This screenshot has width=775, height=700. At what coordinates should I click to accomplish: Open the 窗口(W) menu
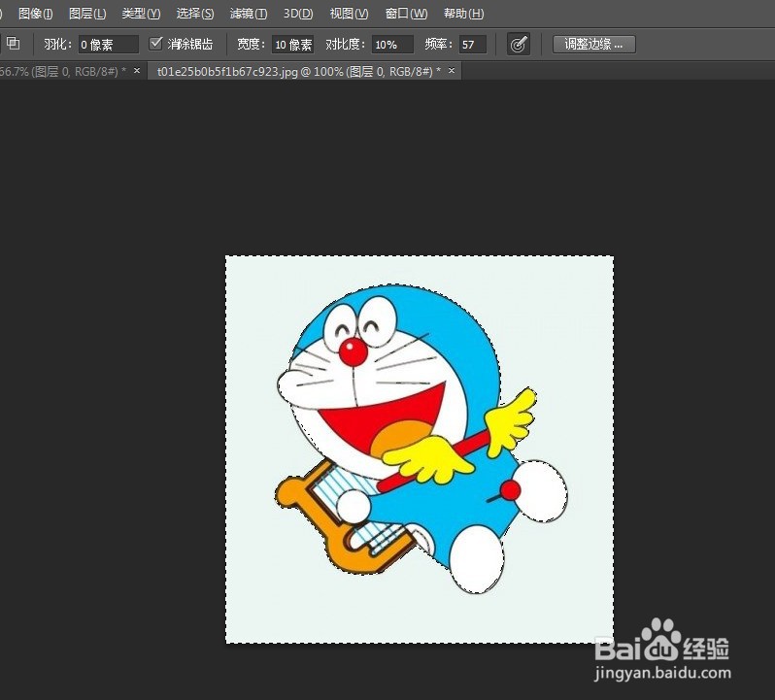pyautogui.click(x=406, y=14)
